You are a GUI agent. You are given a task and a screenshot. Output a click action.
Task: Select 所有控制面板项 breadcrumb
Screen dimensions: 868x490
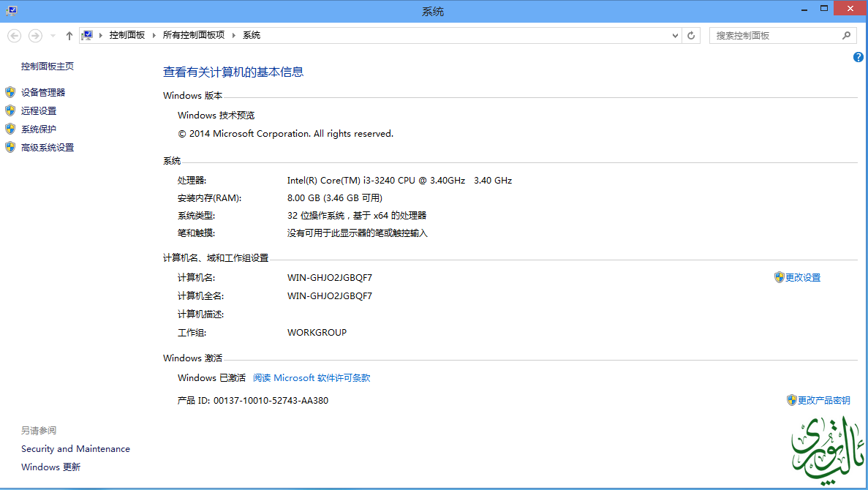[x=194, y=35]
